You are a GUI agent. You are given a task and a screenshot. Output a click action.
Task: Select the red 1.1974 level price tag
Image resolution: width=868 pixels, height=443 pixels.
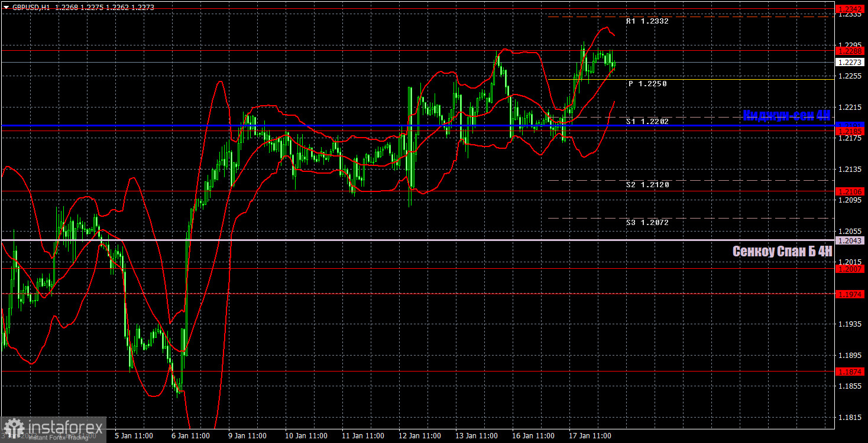pos(851,294)
